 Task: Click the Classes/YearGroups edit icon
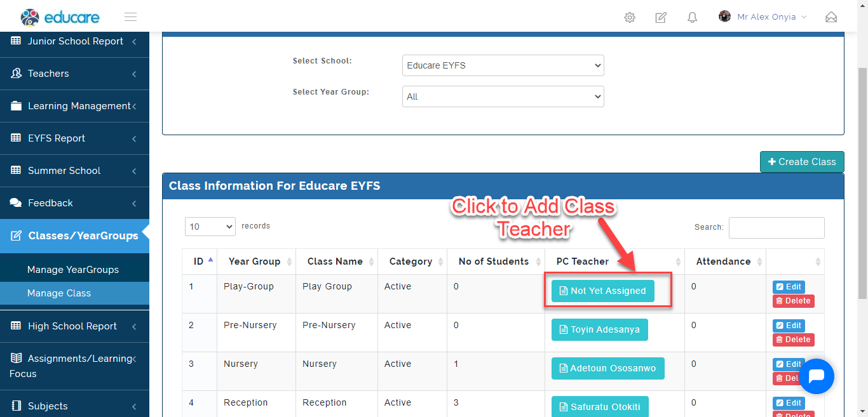point(17,235)
